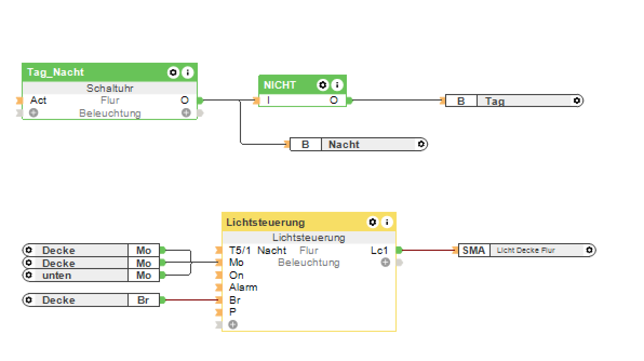Click the P input pin on Lichtsteuerung
This screenshot has height=361, width=644.
218,312
